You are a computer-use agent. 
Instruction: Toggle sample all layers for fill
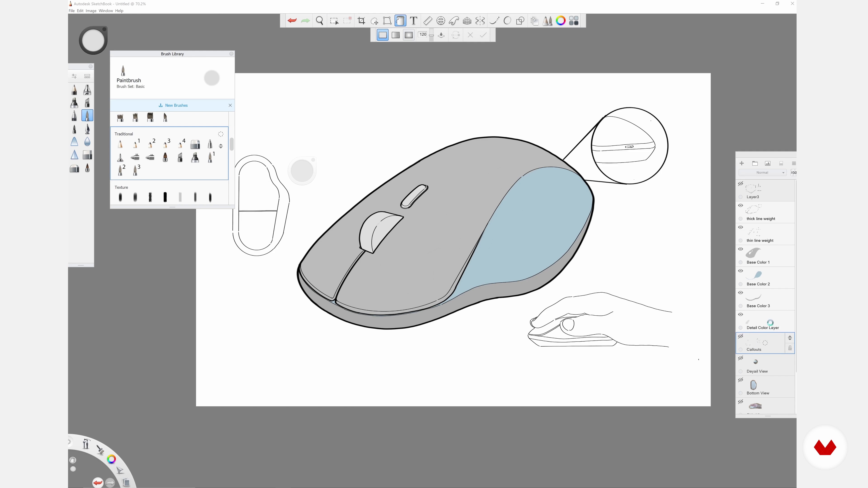click(x=441, y=35)
